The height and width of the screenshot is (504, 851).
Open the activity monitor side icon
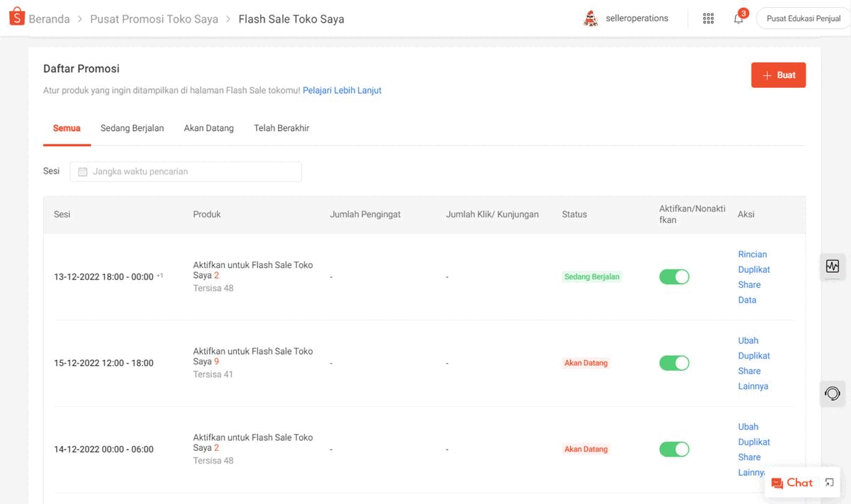(832, 267)
